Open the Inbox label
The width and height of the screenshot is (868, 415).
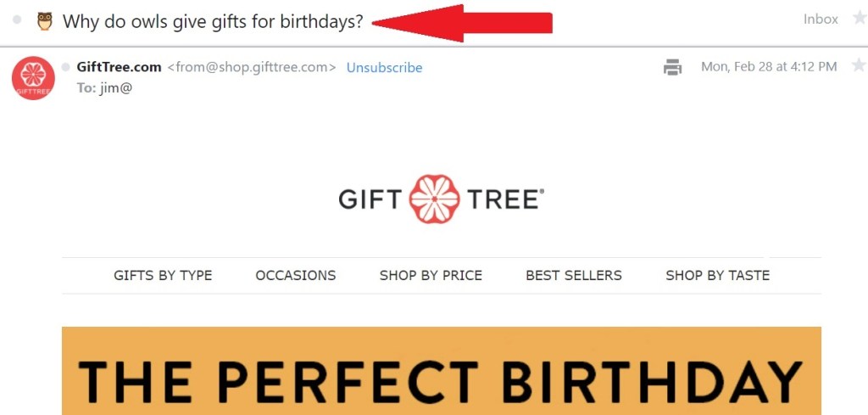821,20
